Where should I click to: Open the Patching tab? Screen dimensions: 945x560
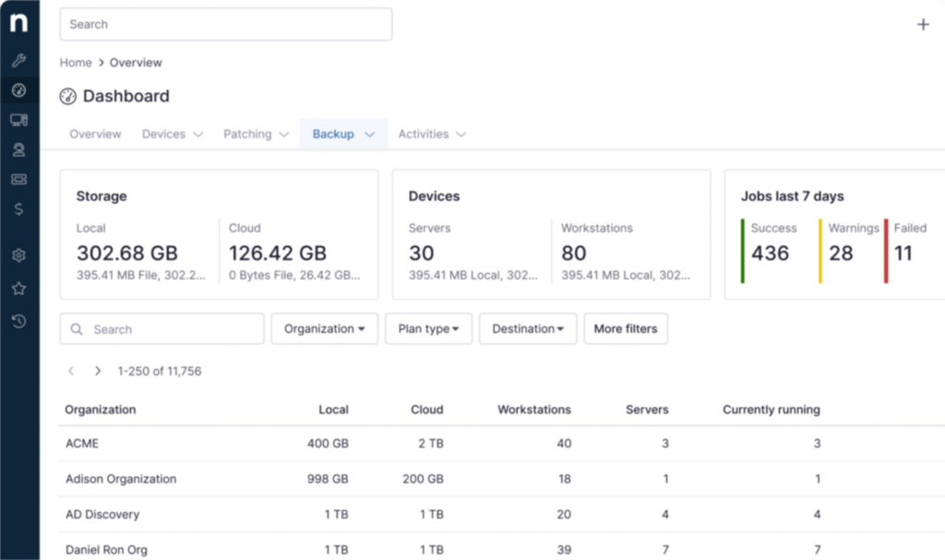tap(256, 135)
